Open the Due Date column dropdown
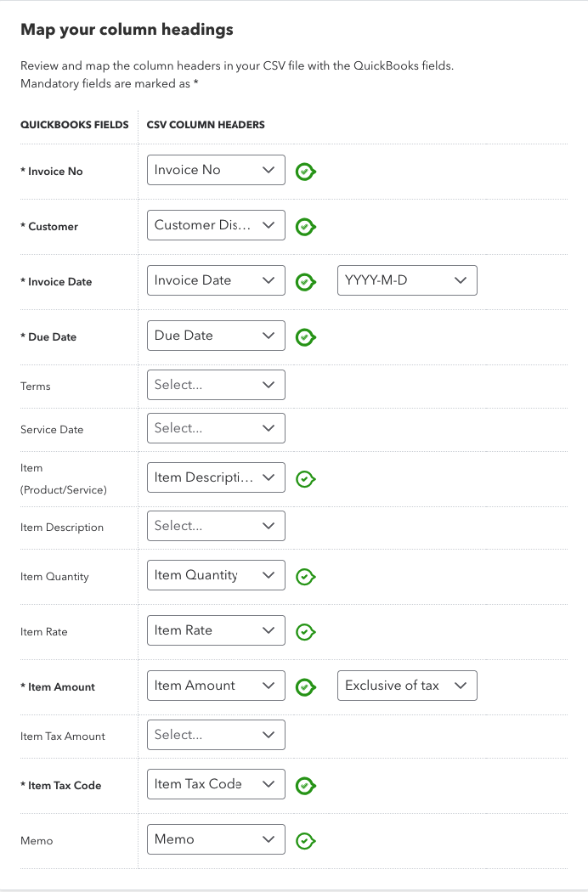 [216, 336]
